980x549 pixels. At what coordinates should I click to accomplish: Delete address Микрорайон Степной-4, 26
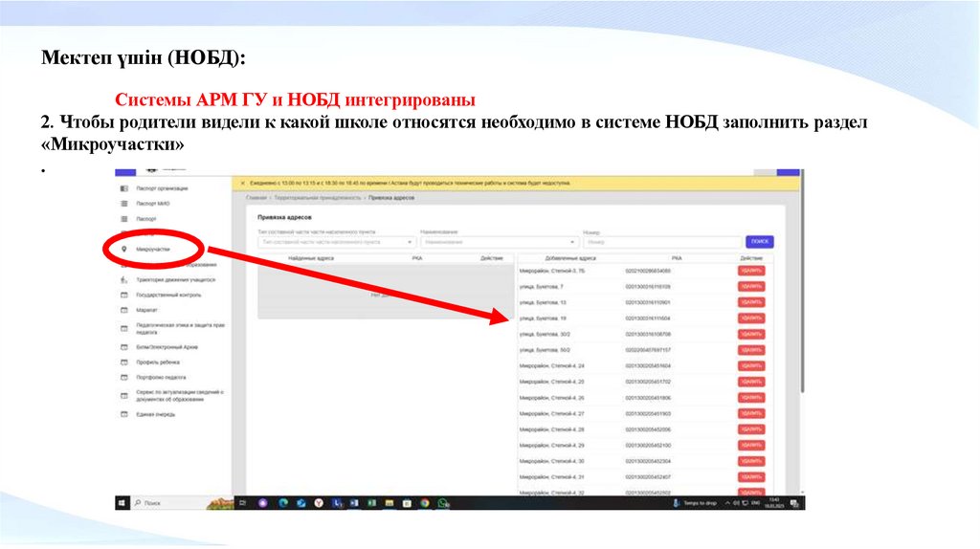tap(751, 398)
